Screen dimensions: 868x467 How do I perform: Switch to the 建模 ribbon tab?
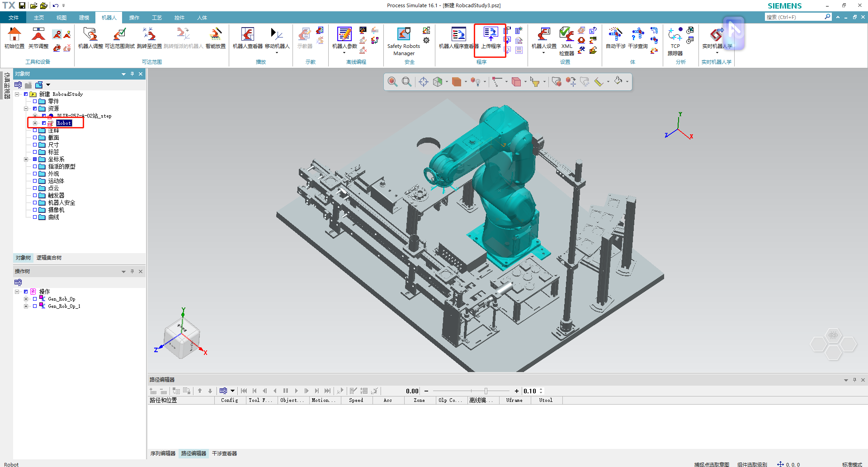click(x=84, y=18)
